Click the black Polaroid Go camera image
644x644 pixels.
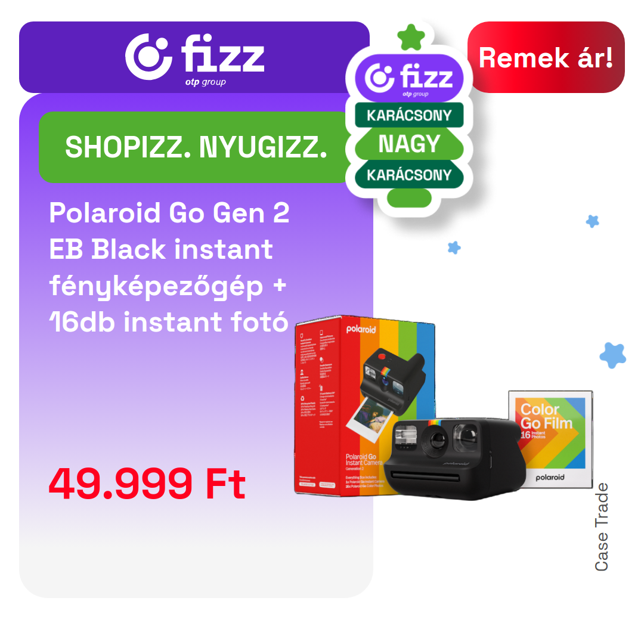click(455, 459)
